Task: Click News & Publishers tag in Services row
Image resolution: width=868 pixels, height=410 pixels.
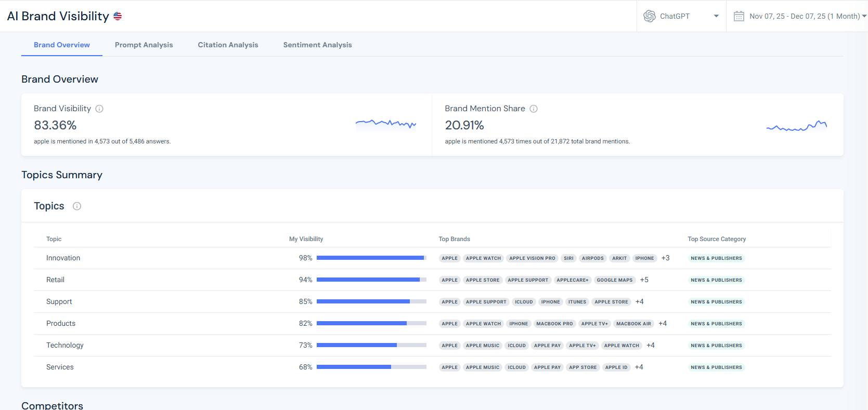Action: tap(716, 367)
